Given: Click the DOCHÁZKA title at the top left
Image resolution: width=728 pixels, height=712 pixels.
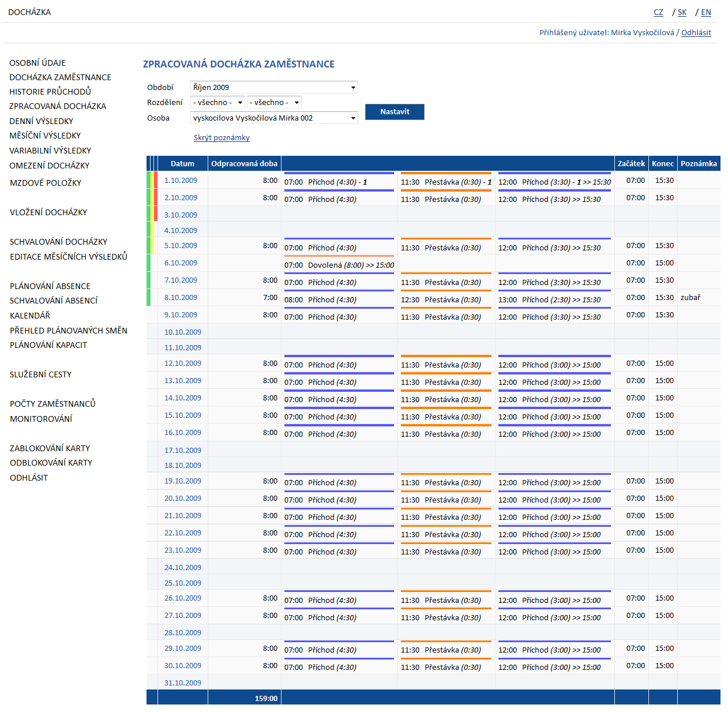Looking at the screenshot, I should click(29, 12).
